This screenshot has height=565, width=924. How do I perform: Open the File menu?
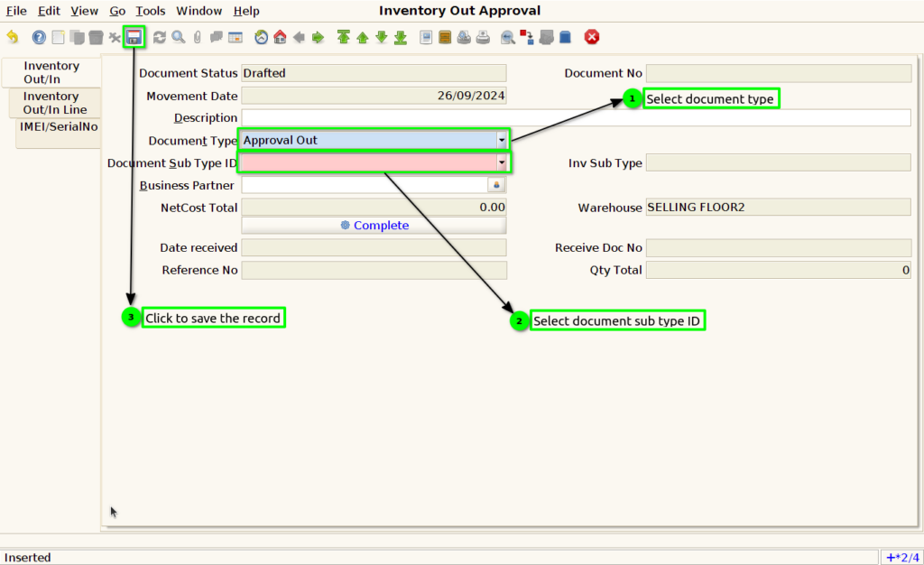point(16,11)
